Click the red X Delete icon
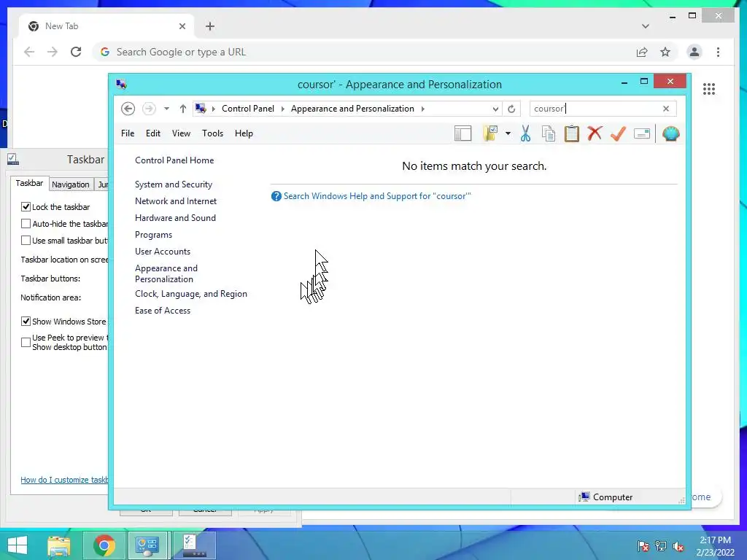Viewport: 747px width, 560px height. [595, 133]
